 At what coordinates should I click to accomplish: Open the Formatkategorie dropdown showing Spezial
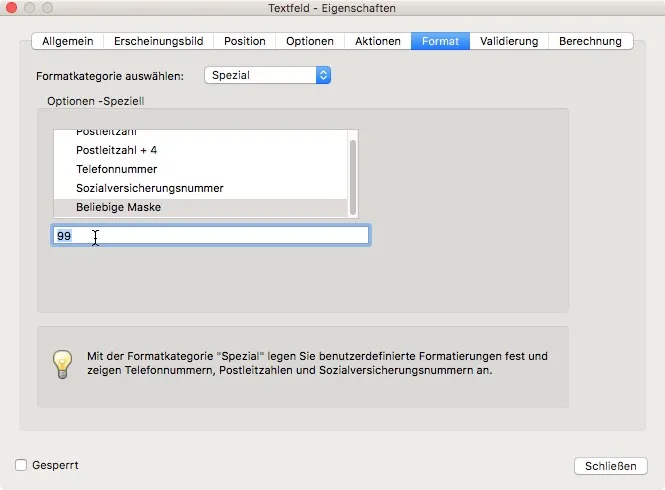268,75
